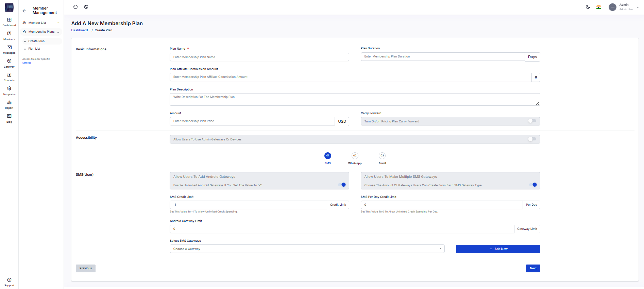Open the Messages envelope icon
The width and height of the screenshot is (644, 289).
(x=9, y=48)
